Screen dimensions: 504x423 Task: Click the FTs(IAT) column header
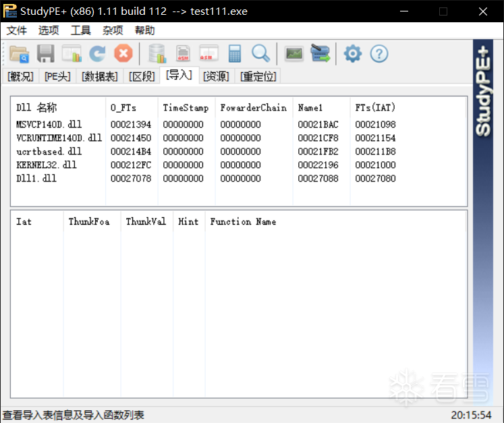(x=408, y=108)
